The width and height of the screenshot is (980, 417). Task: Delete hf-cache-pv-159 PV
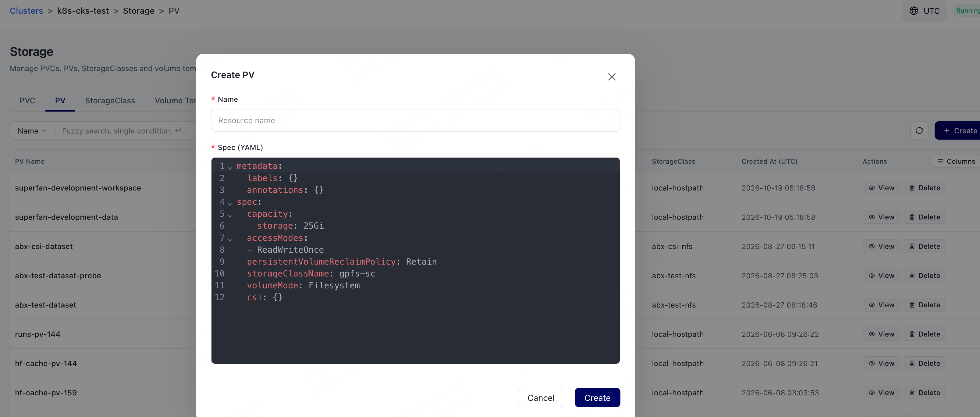(x=925, y=393)
